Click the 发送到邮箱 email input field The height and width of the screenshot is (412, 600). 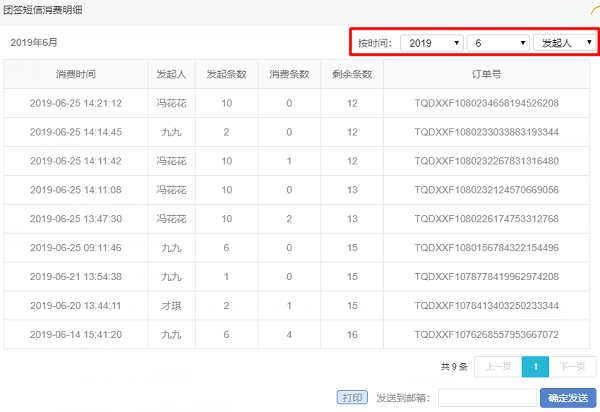click(x=487, y=398)
